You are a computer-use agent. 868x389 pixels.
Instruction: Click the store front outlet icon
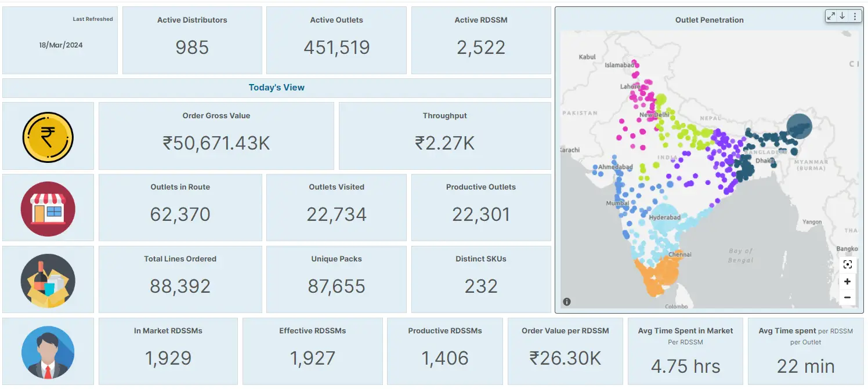(x=48, y=208)
